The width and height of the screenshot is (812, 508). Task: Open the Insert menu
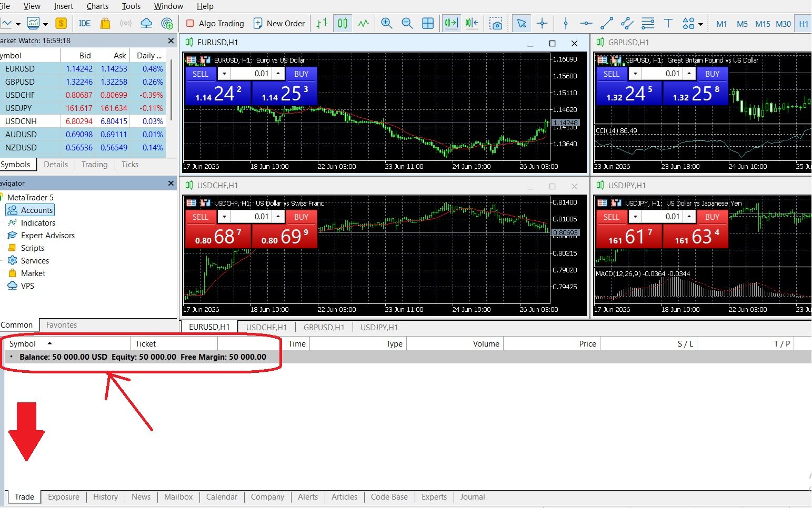(x=64, y=6)
